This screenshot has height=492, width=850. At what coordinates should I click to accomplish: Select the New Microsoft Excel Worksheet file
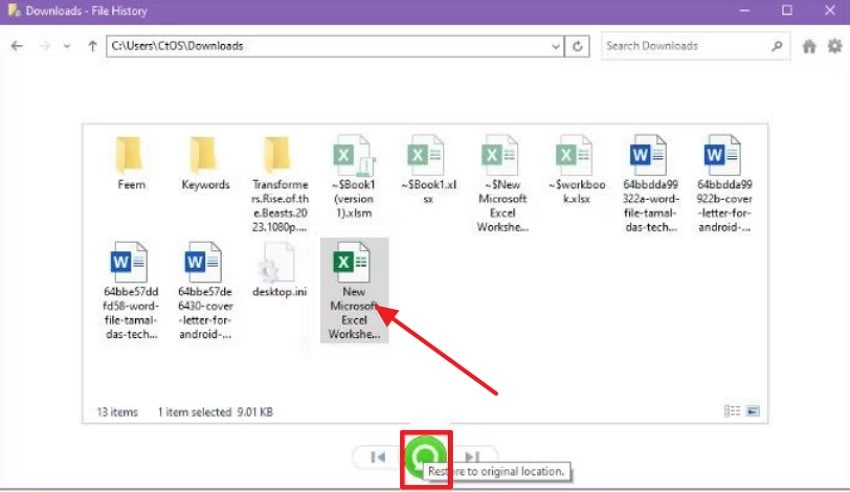click(x=354, y=290)
